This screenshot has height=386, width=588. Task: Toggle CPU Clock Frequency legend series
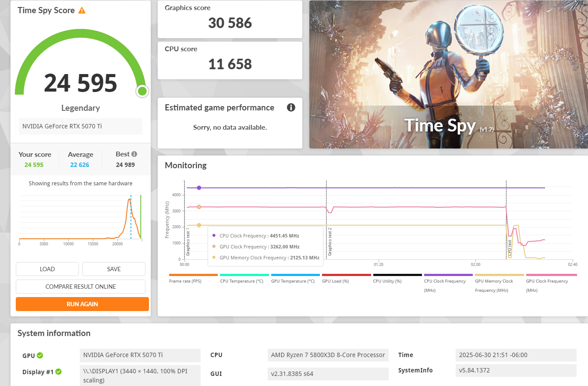[x=448, y=283]
